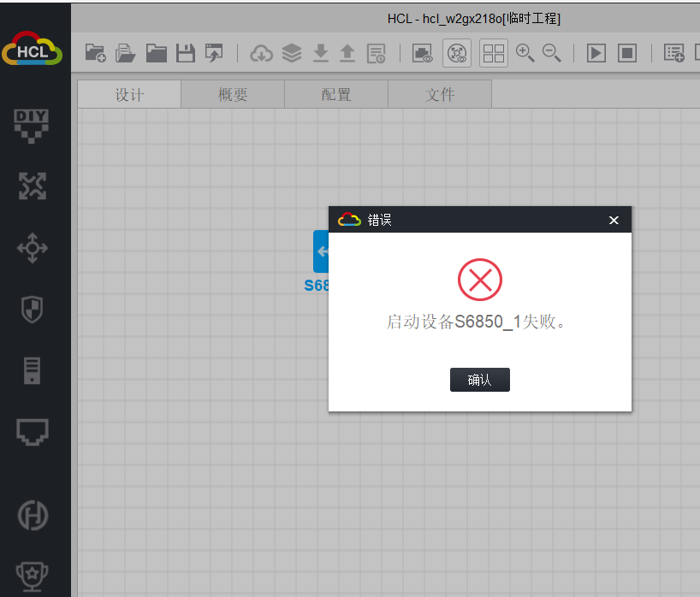Start all devices with play button
This screenshot has width=700, height=597.
click(596, 53)
